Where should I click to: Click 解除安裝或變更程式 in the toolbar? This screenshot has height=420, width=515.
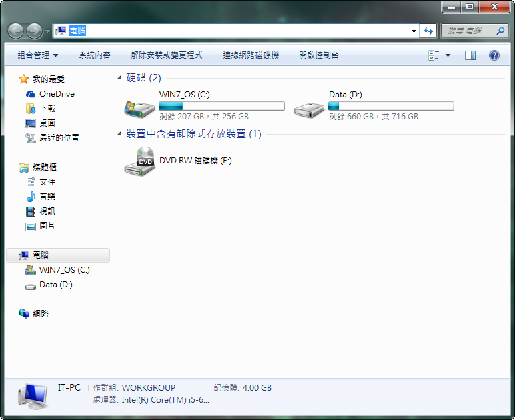coord(167,55)
